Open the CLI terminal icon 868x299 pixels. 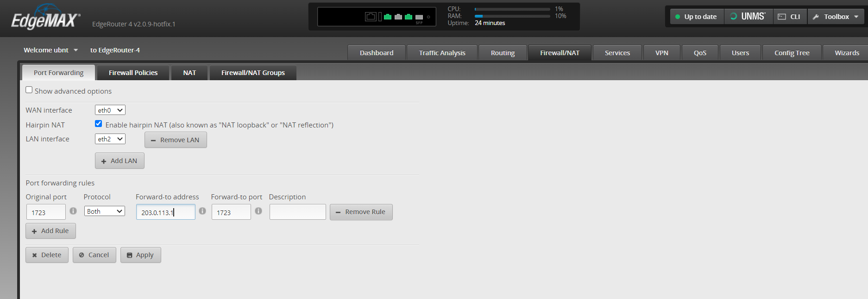782,17
